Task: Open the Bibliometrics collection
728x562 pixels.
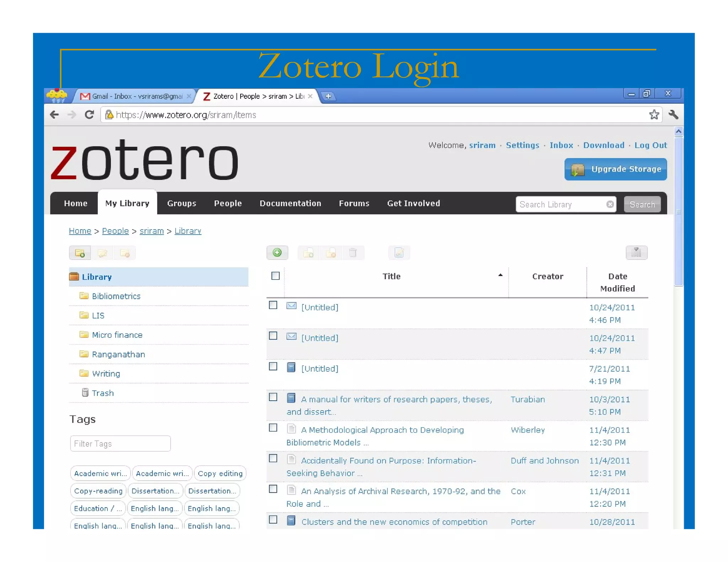Action: point(116,296)
